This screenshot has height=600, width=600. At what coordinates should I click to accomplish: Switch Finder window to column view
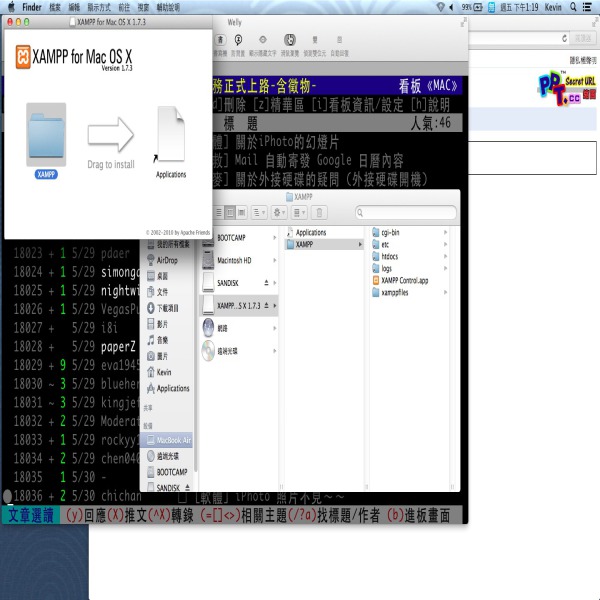(x=230, y=212)
